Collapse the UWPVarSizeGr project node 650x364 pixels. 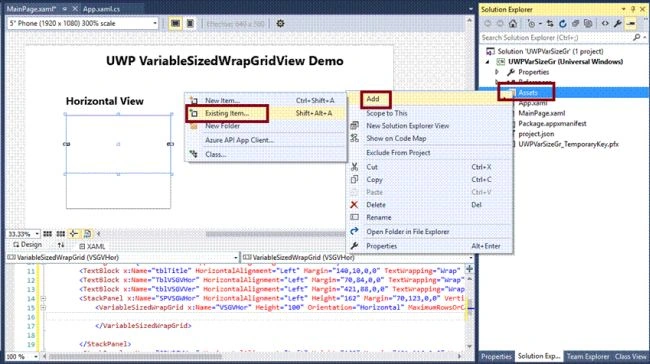[488, 62]
